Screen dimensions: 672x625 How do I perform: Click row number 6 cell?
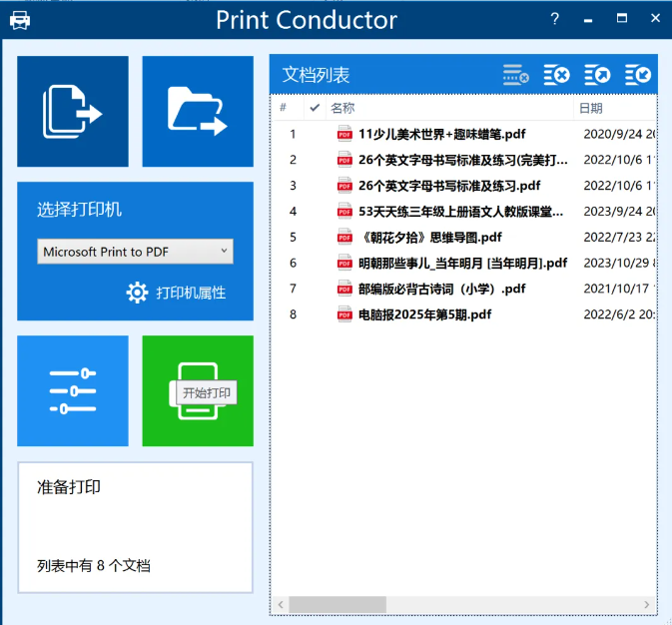pyautogui.click(x=293, y=263)
